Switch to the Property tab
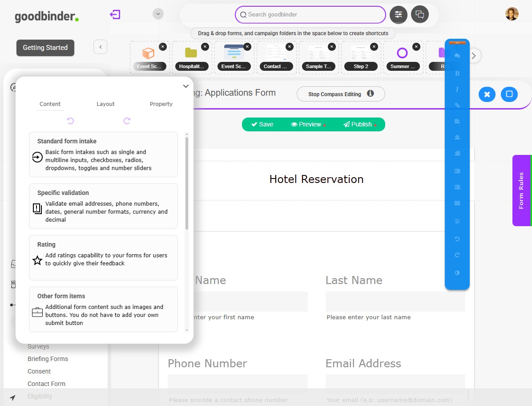 (161, 104)
